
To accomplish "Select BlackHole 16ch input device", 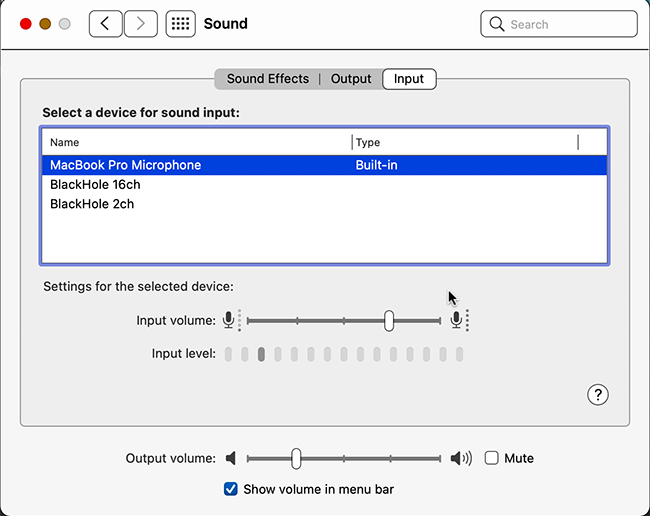I will click(x=324, y=184).
